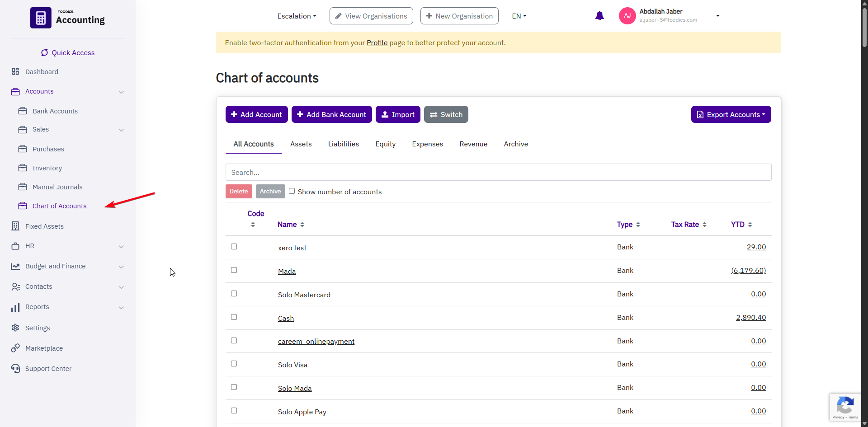The height and width of the screenshot is (427, 868).
Task: Open Support Center headset icon
Action: pos(15,368)
